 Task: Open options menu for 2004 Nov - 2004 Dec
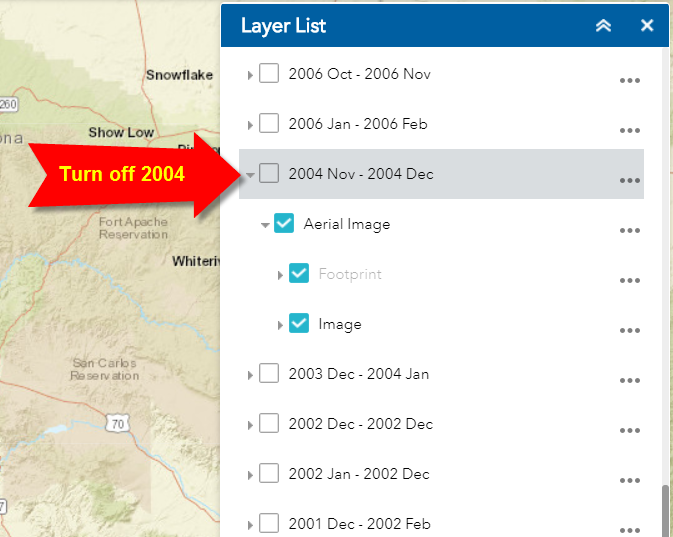click(629, 180)
